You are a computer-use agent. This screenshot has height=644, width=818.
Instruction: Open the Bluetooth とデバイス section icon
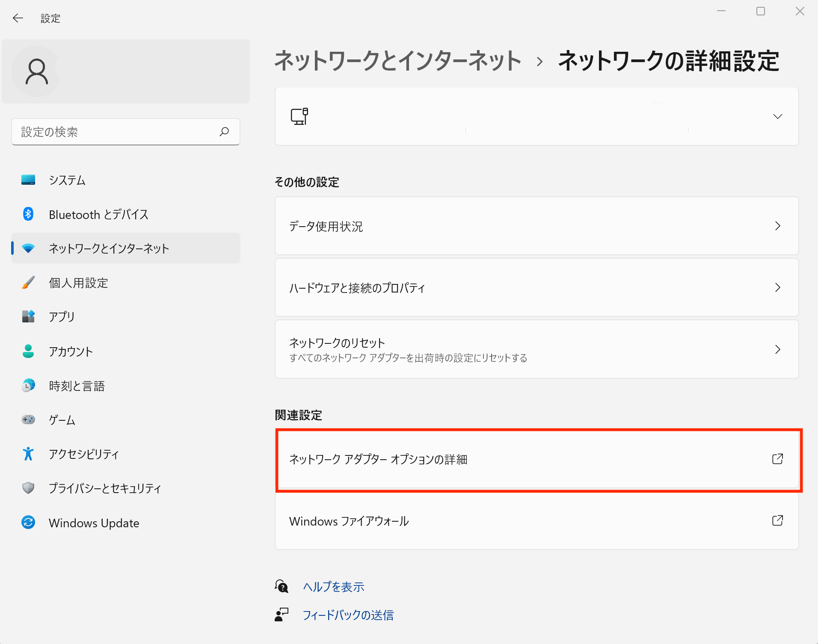[x=28, y=214]
